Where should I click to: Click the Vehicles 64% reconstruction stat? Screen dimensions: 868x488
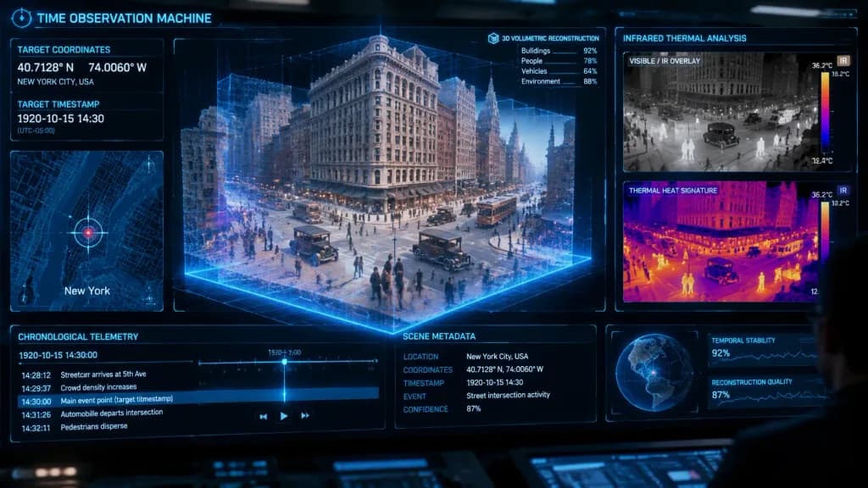point(559,71)
